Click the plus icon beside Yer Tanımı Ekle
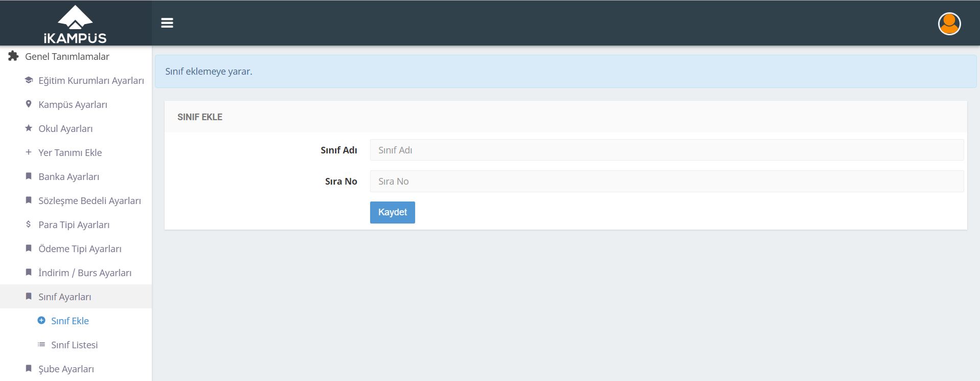This screenshot has height=381, width=980. [29, 152]
